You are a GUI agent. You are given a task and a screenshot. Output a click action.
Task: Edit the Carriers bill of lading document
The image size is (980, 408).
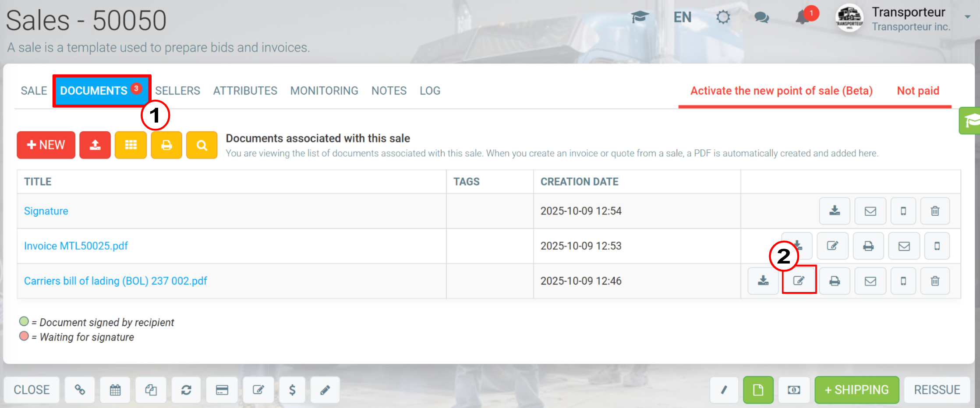pos(799,280)
